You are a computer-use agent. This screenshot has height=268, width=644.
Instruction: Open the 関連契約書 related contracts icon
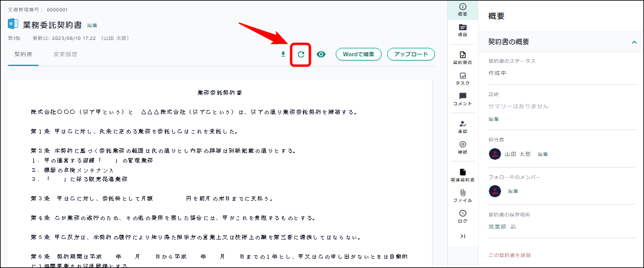[463, 175]
